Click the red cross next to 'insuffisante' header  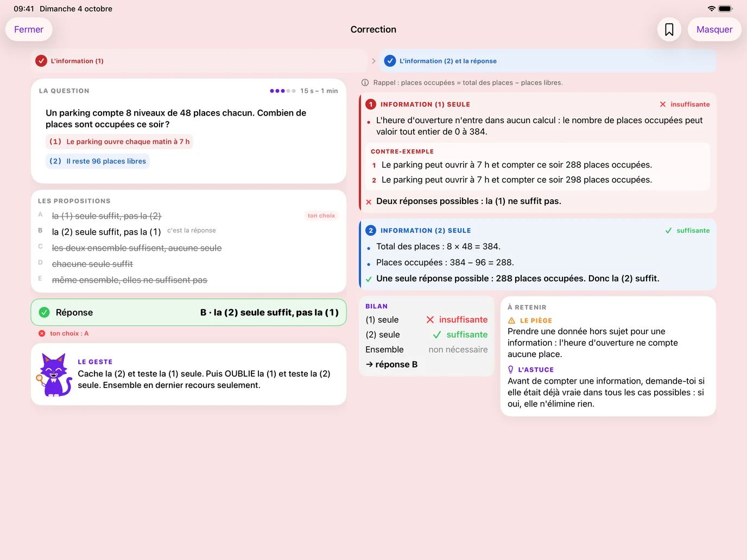[663, 104]
